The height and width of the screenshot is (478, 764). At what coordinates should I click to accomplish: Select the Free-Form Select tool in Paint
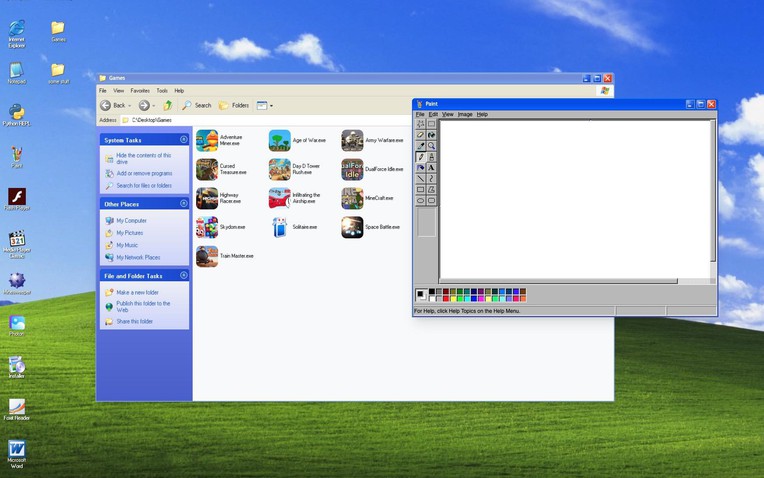click(420, 124)
